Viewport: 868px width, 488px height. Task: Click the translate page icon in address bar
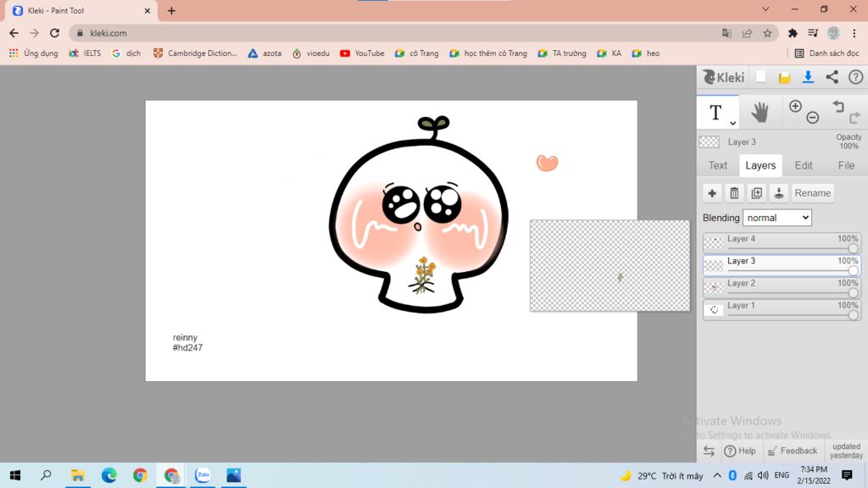click(726, 33)
